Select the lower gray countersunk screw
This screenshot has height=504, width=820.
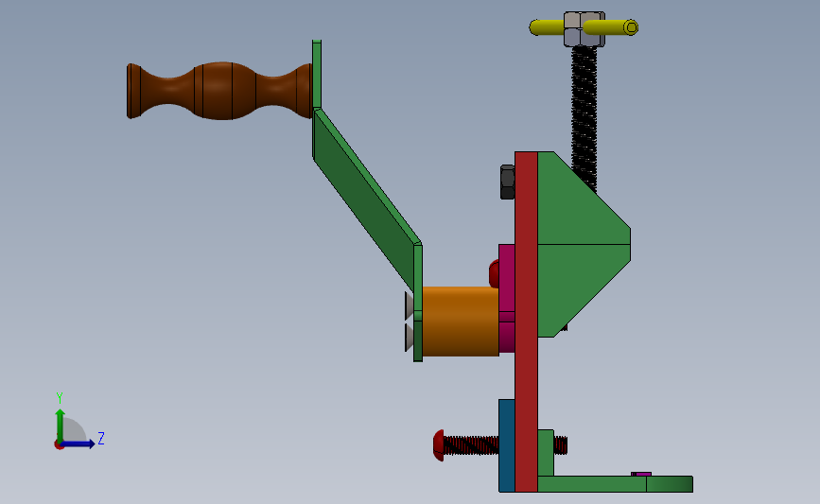pyautogui.click(x=409, y=338)
